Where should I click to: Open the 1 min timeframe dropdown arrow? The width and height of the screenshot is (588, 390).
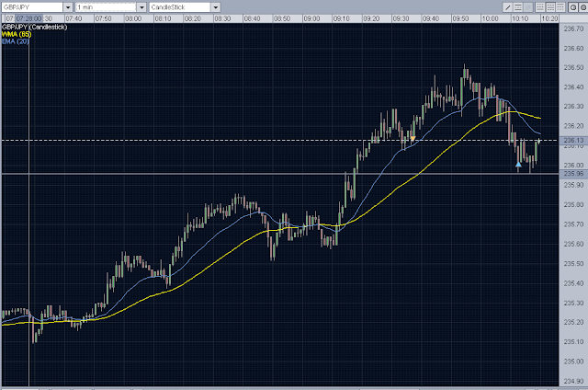click(x=141, y=7)
